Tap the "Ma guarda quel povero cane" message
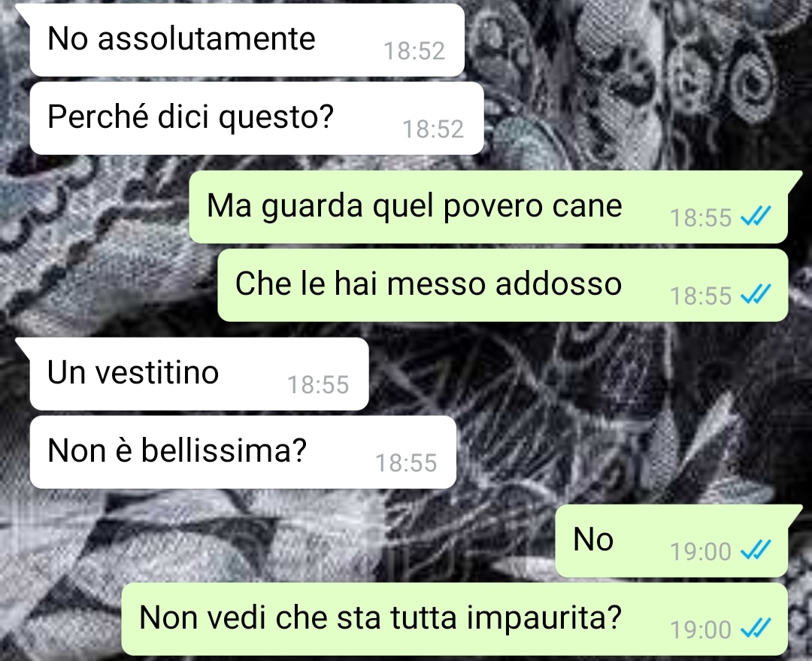Image resolution: width=812 pixels, height=661 pixels. click(x=489, y=207)
